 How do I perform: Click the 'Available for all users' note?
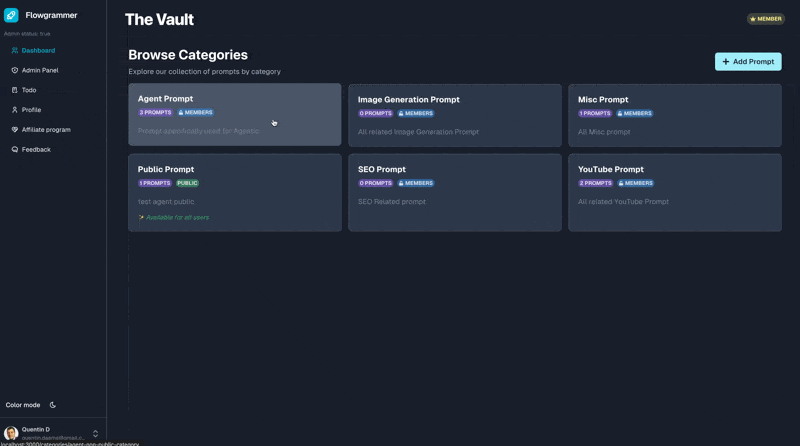[x=178, y=217]
